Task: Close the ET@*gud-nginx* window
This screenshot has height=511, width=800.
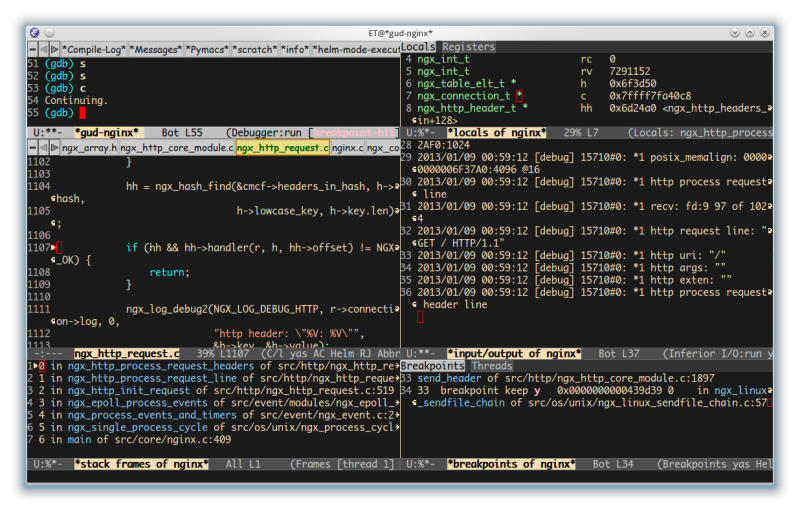Action: pos(764,33)
